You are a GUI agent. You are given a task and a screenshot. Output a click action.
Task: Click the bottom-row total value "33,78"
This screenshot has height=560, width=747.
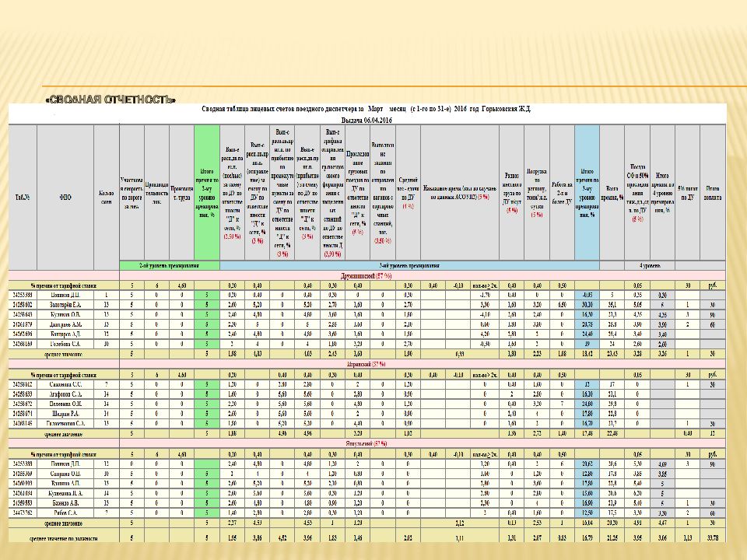click(x=713, y=538)
